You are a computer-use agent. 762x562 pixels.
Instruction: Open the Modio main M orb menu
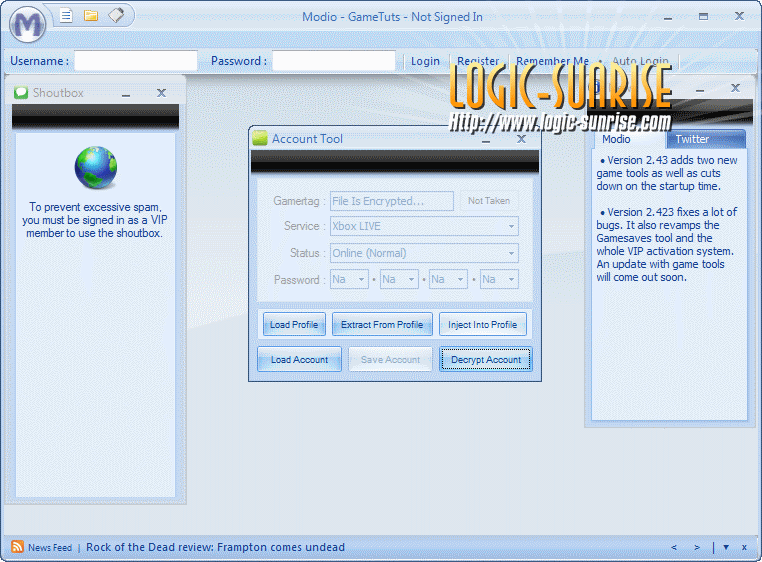coord(27,24)
